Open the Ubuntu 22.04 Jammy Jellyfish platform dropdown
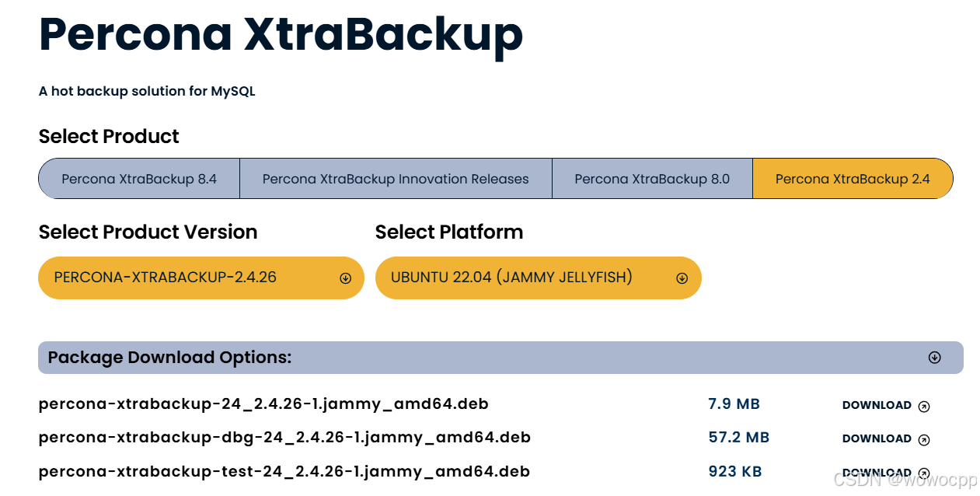Viewport: 980px width, 496px height. (x=539, y=278)
